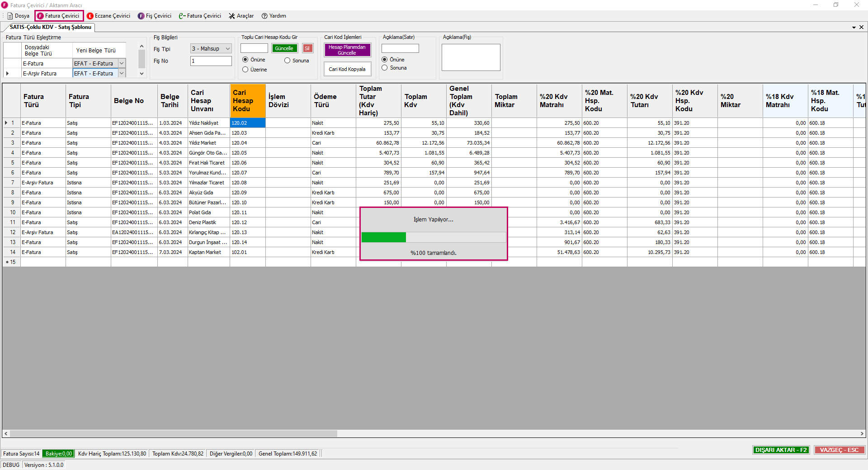
Task: Close the tab with the X icon
Action: pos(861,27)
